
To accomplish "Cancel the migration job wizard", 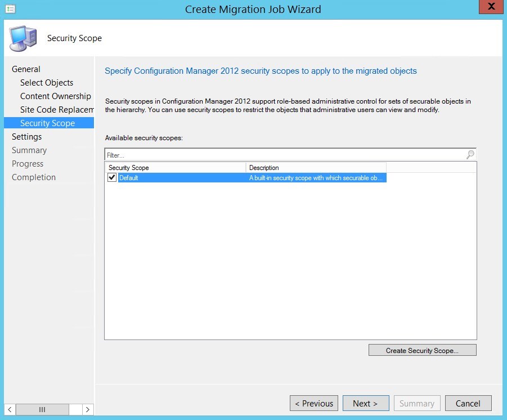I will click(468, 403).
